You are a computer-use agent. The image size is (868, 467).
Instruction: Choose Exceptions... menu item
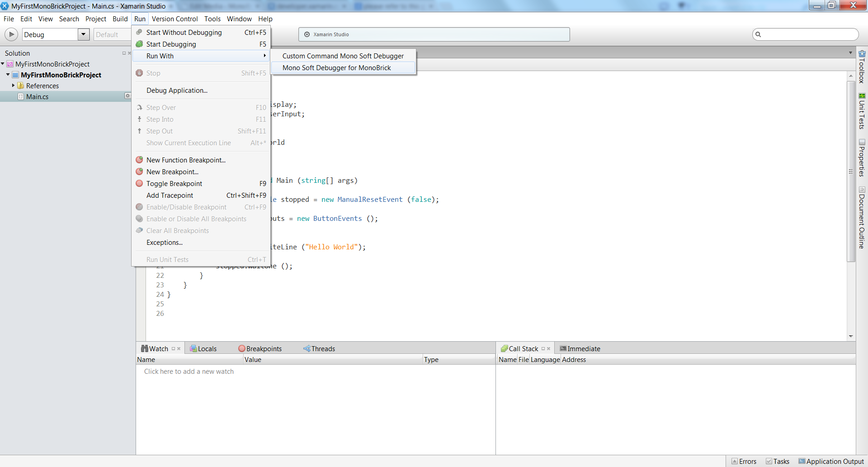point(202,242)
